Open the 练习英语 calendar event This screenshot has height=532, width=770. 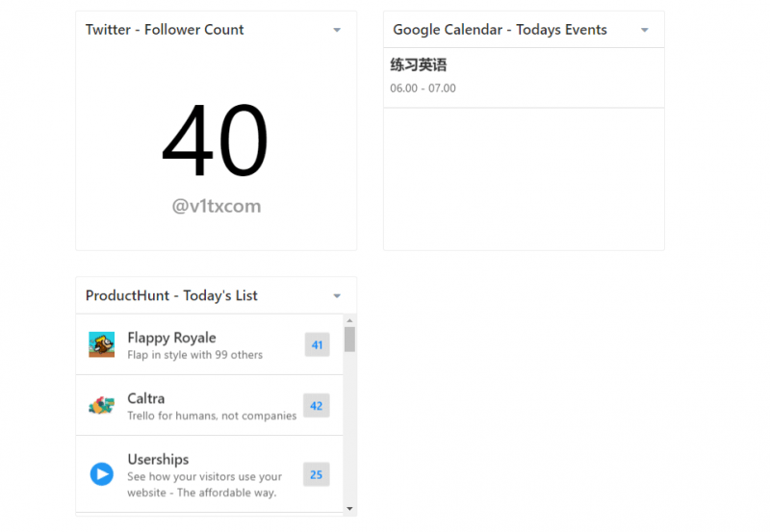419,64
